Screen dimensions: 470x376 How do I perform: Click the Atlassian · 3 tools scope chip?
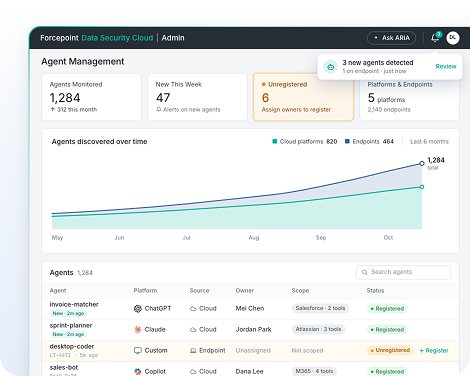click(318, 329)
